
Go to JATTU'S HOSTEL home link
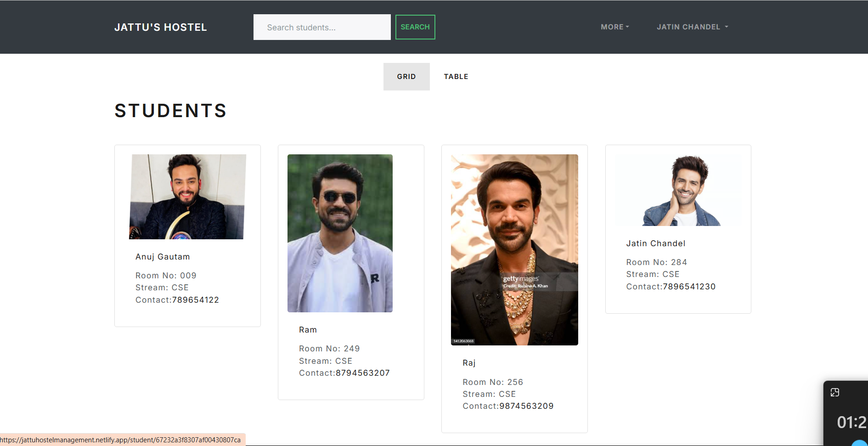click(x=160, y=28)
